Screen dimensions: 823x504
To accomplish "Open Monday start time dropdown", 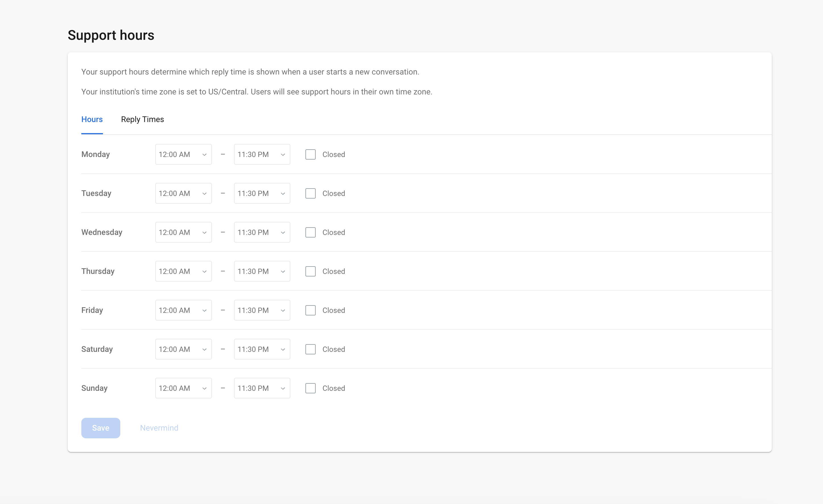I will point(183,154).
